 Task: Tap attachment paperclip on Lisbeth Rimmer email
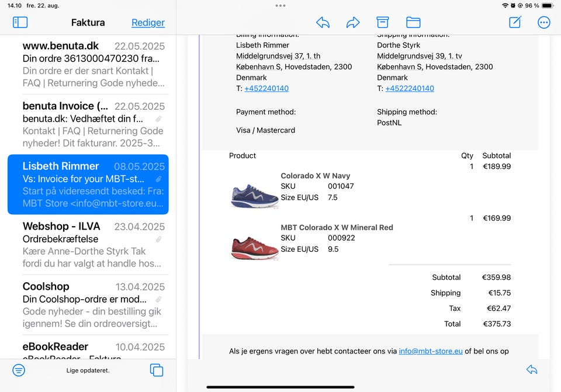pos(158,179)
